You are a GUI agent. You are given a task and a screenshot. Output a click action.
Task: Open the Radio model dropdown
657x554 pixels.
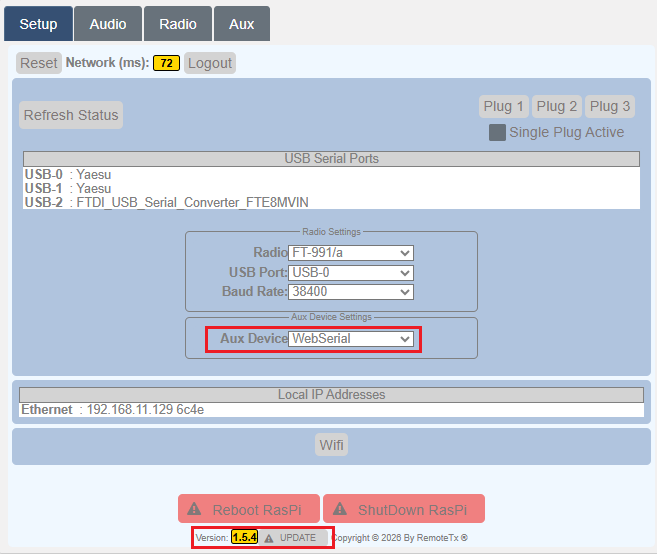[351, 253]
